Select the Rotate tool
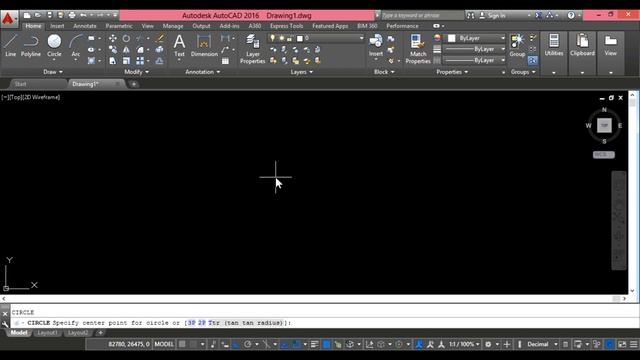The width and height of the screenshot is (640, 360). tap(127, 38)
